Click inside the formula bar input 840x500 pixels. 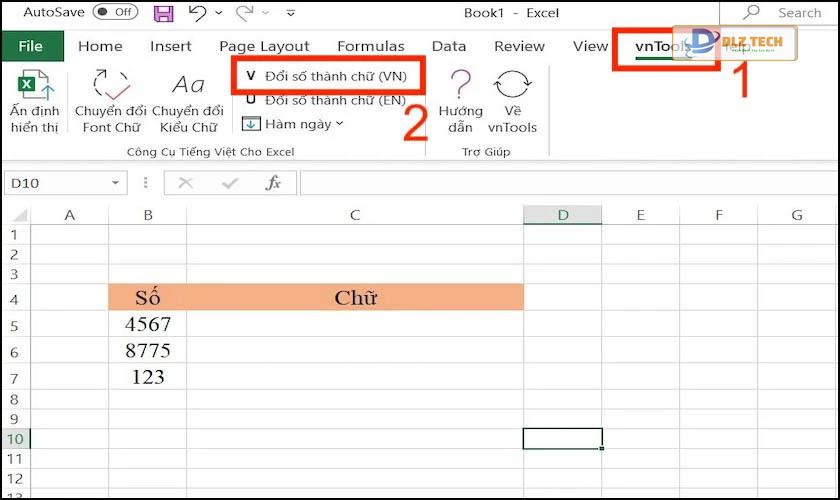point(569,183)
